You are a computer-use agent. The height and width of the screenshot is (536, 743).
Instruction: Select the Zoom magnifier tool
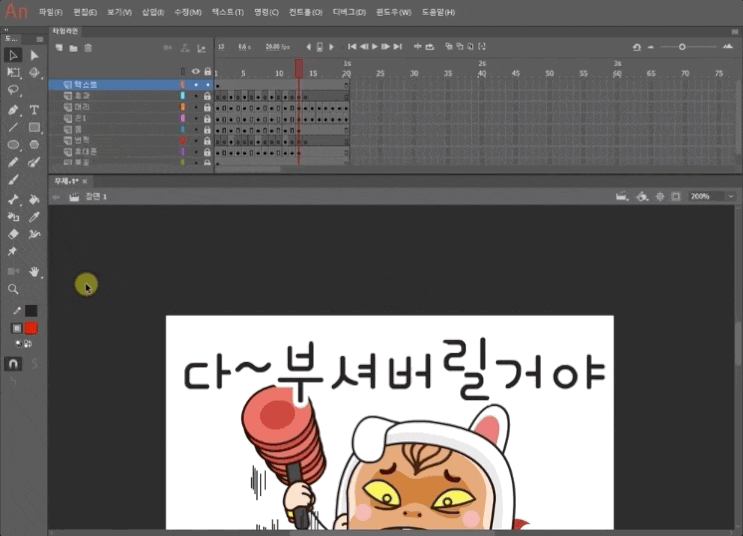click(x=13, y=289)
